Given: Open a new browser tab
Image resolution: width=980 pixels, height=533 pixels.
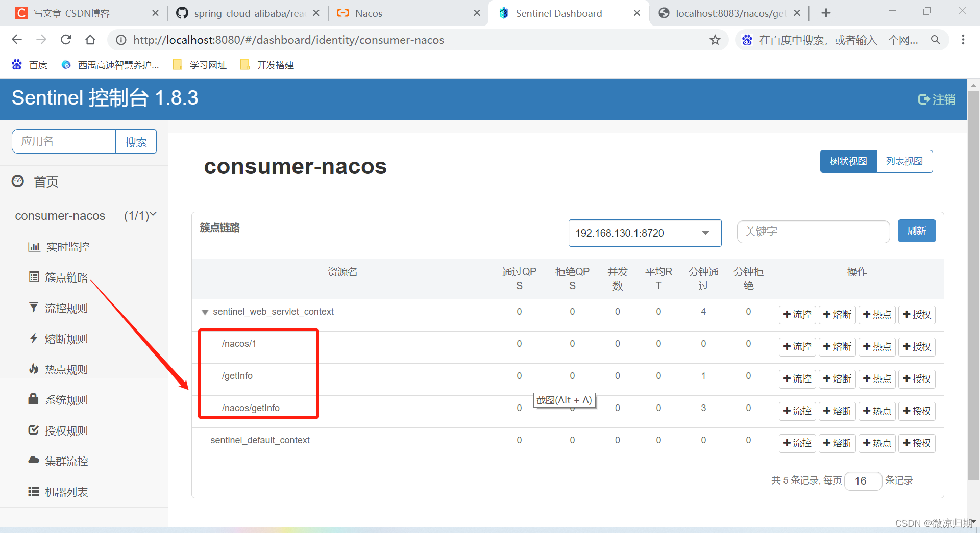Looking at the screenshot, I should pos(826,13).
